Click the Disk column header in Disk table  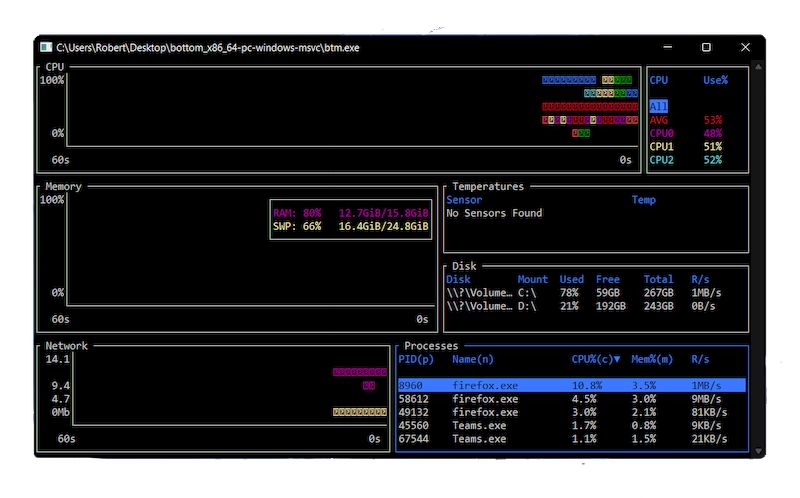click(x=458, y=280)
